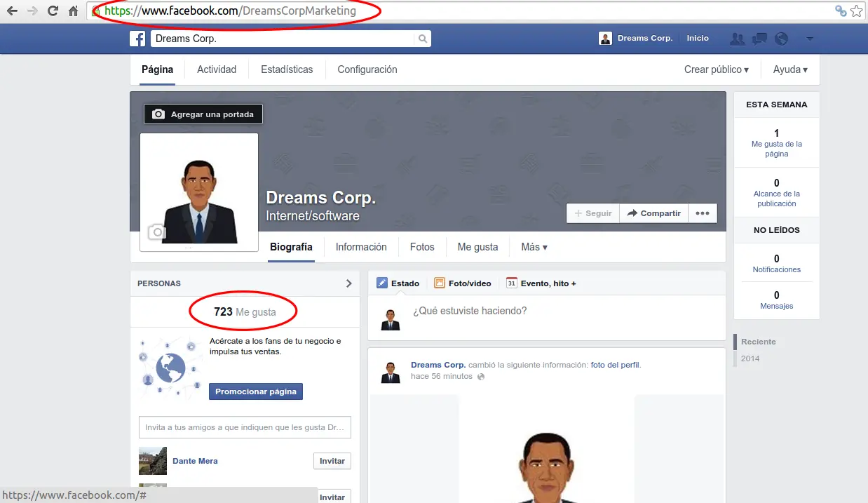Viewport: 868px width, 503px height.
Task: Go to Inicio in the top bar
Action: tap(698, 39)
